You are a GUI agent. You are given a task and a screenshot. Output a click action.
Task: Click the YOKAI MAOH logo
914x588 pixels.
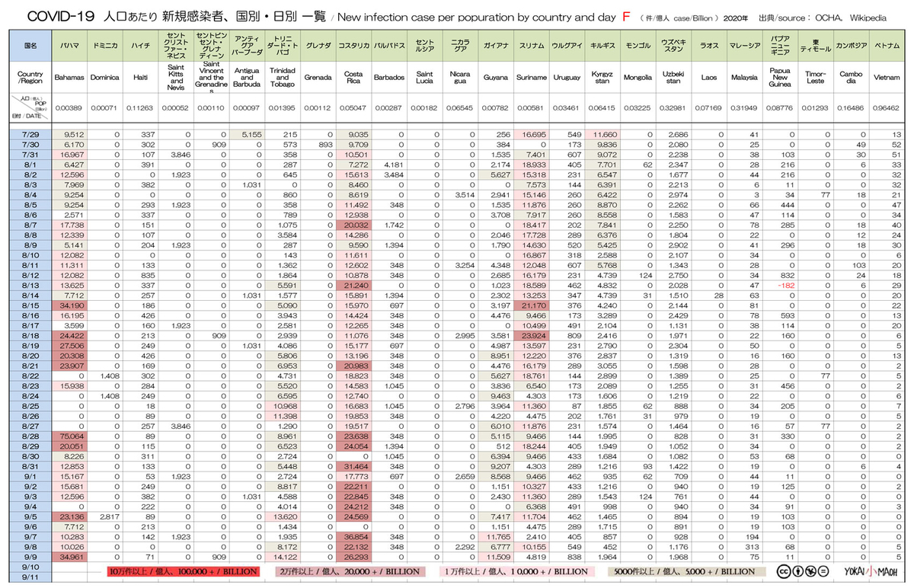[871, 570]
